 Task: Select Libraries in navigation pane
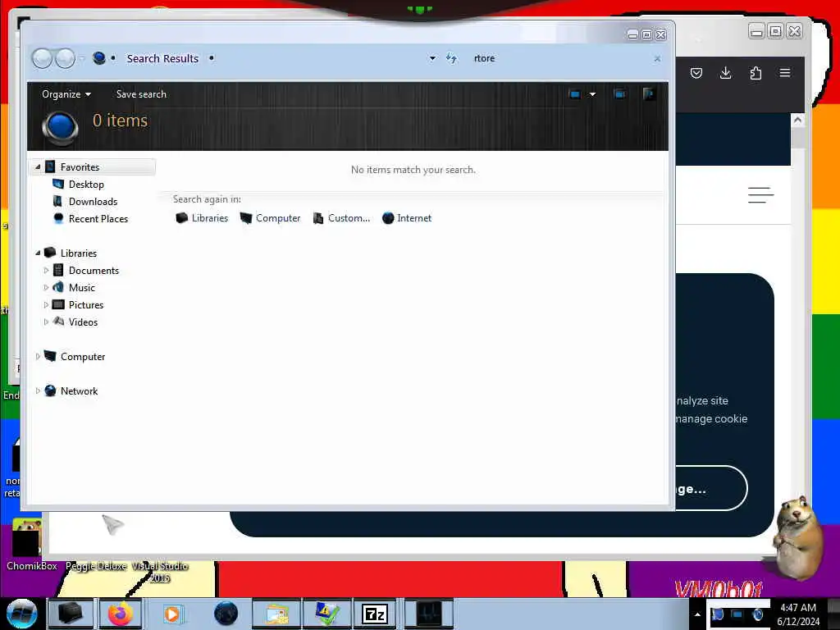[79, 253]
